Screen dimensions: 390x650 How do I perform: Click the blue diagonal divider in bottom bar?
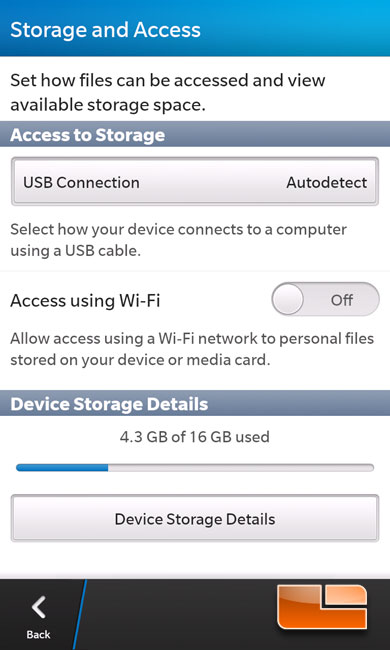79,614
